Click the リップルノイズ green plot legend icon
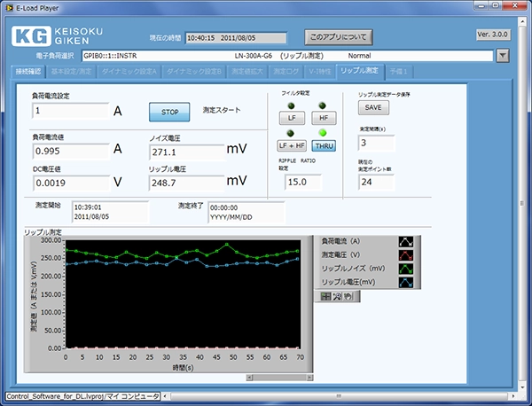Viewport: 532px width, 406px height. tap(406, 269)
